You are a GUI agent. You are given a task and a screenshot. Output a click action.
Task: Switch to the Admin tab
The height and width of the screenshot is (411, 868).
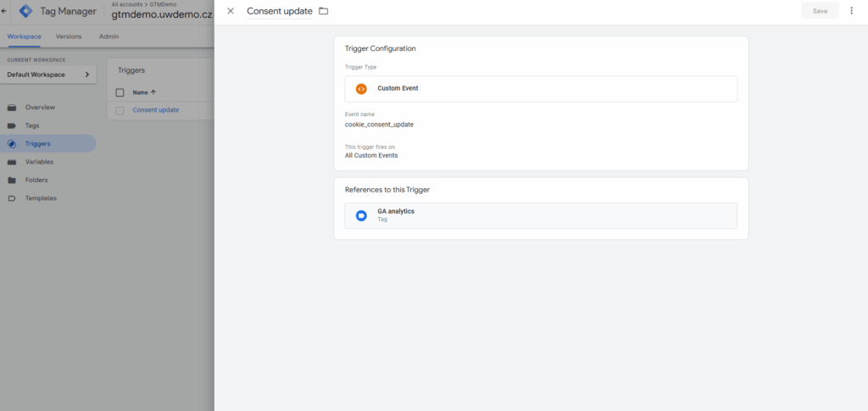coord(108,36)
